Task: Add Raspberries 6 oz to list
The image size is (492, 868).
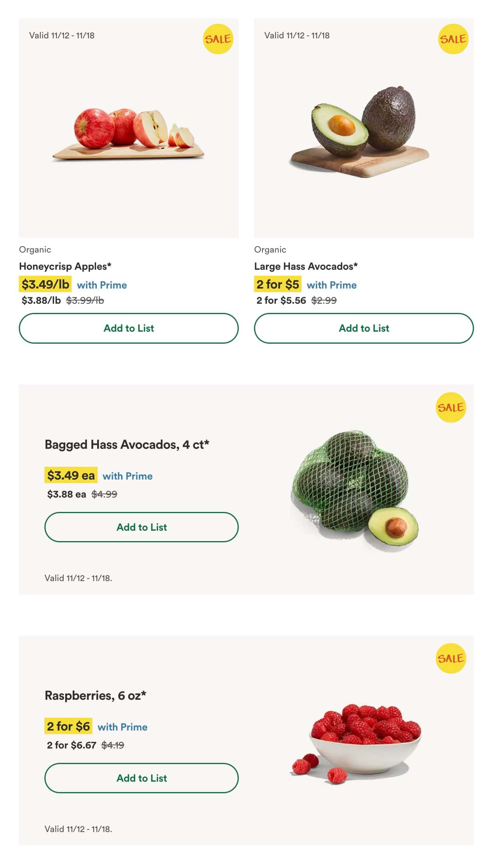Action: [142, 778]
